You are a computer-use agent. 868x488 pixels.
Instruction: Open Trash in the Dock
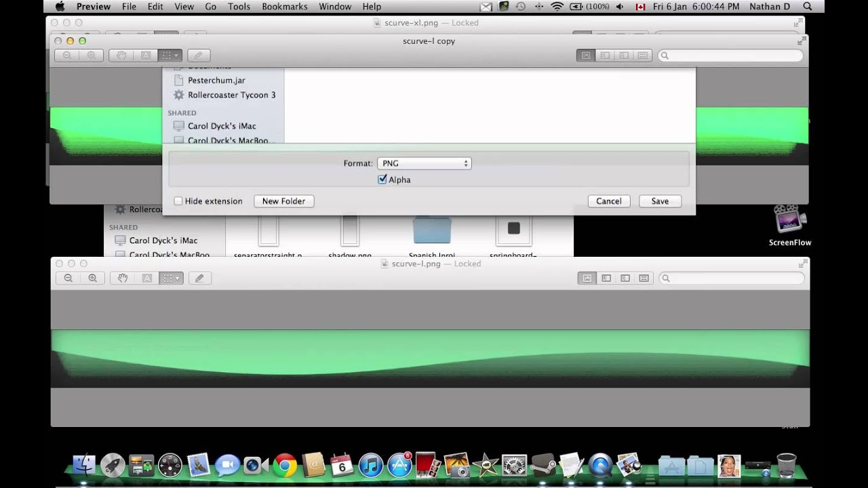[x=786, y=466]
